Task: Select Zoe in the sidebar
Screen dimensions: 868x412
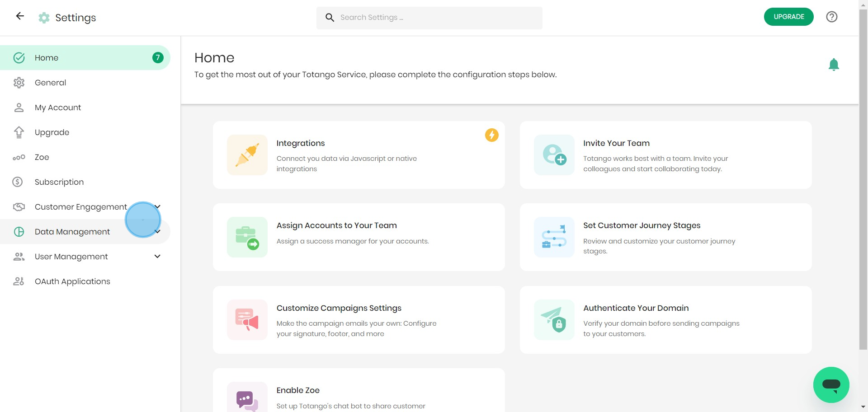Action: point(85,157)
